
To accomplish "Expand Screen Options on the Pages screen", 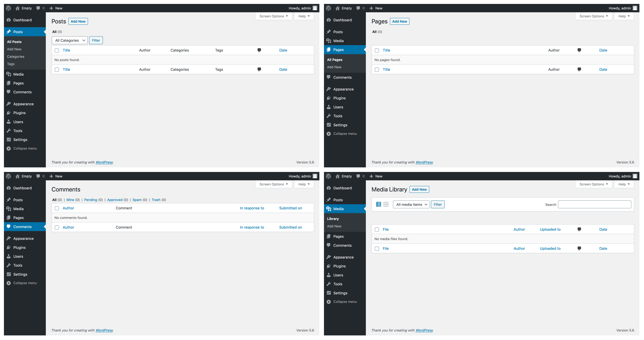I will (593, 16).
